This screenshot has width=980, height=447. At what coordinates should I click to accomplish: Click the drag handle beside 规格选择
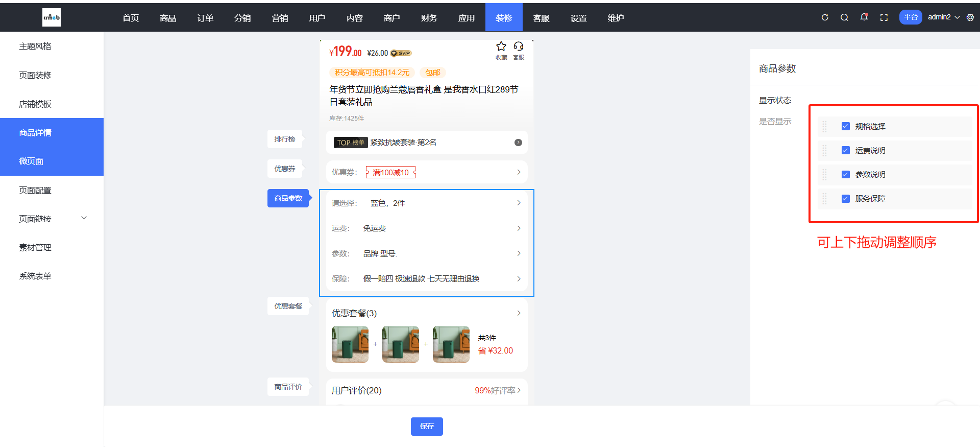[x=824, y=127]
